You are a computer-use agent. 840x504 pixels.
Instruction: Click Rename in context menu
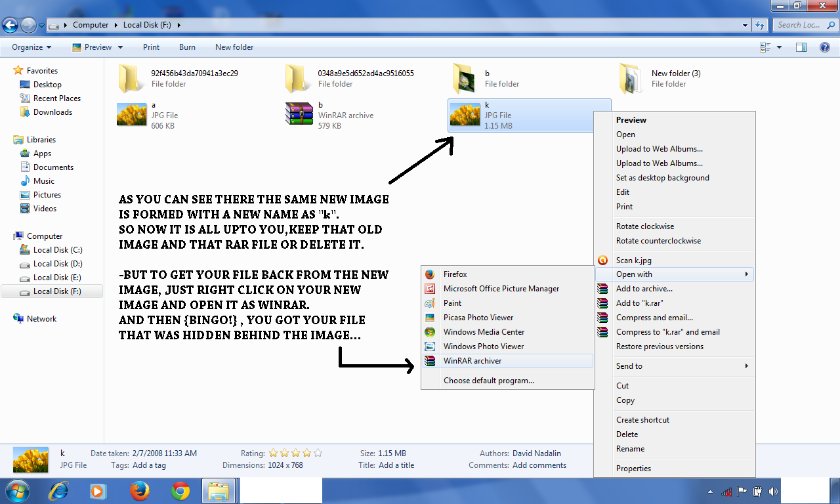point(675,449)
